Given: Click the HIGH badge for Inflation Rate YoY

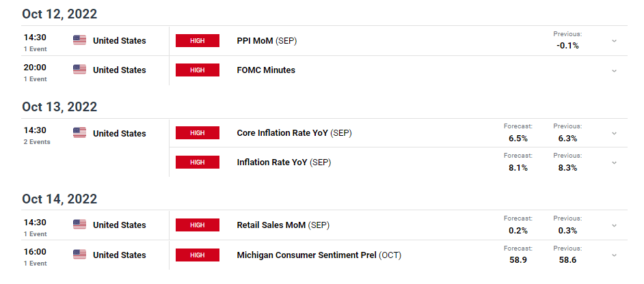Looking at the screenshot, I should [x=198, y=162].
